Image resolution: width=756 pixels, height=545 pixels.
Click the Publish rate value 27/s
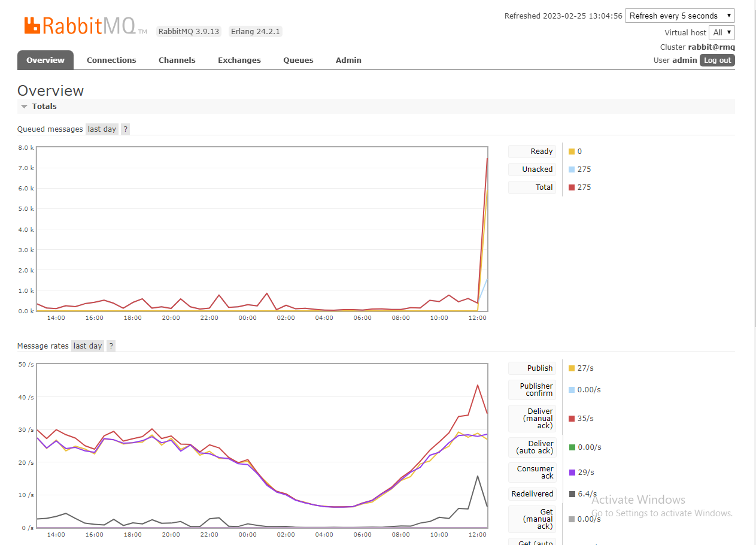tap(585, 368)
